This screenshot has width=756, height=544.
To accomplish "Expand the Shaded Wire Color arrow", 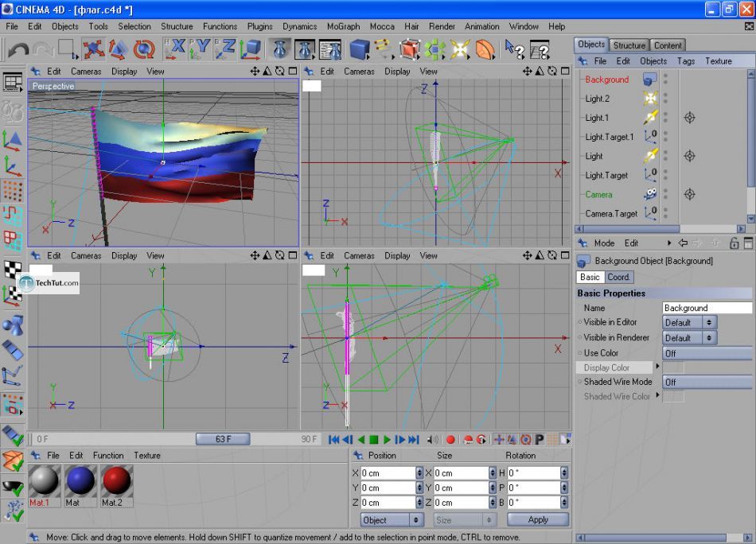I will tap(657, 395).
